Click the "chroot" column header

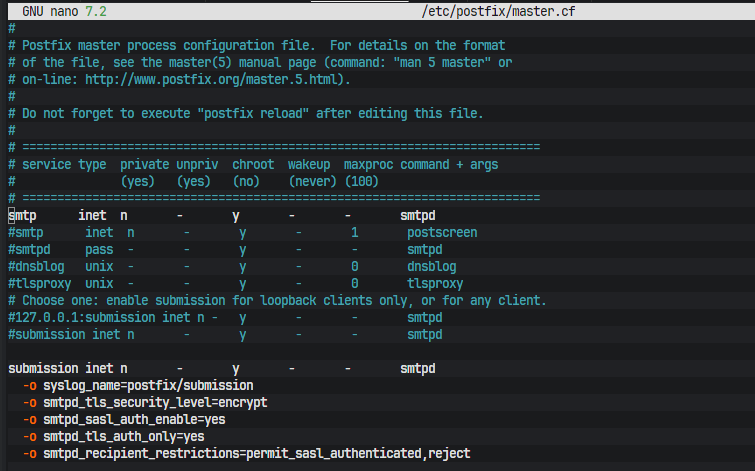point(252,164)
